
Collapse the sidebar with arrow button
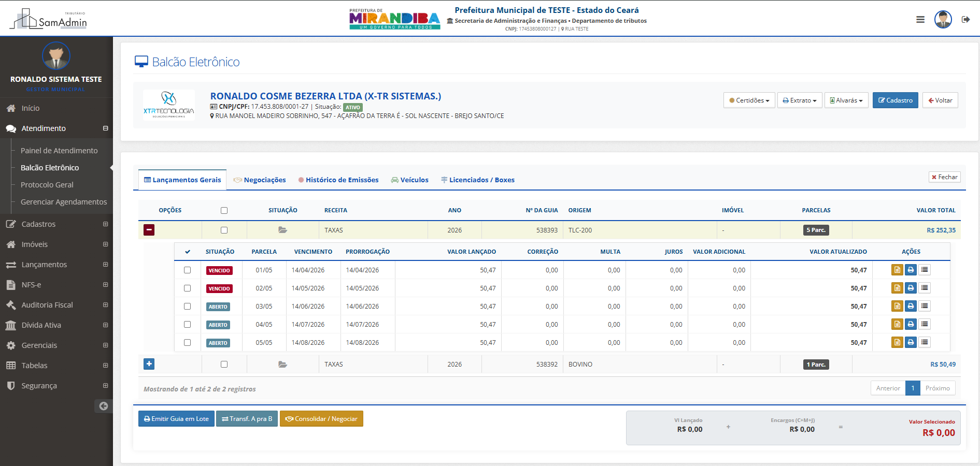point(103,406)
